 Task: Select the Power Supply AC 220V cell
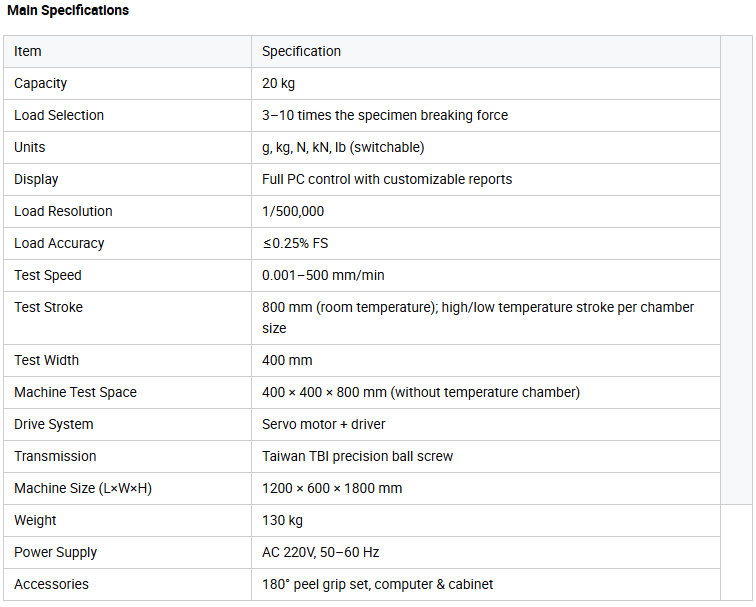pyautogui.click(x=486, y=553)
